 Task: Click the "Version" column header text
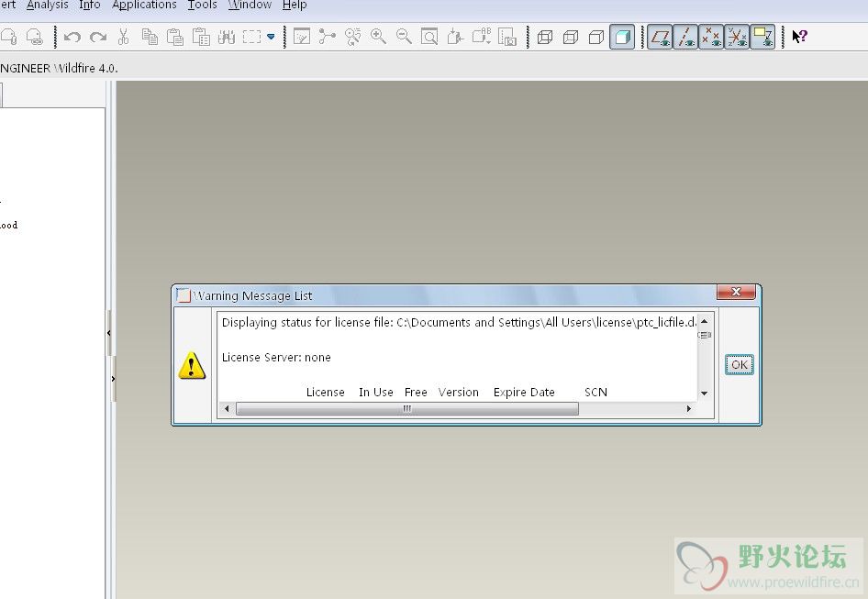[x=459, y=393]
